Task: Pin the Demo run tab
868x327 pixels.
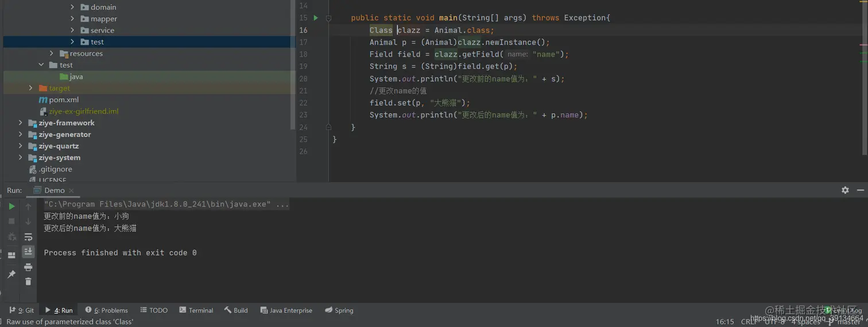Action: click(11, 274)
